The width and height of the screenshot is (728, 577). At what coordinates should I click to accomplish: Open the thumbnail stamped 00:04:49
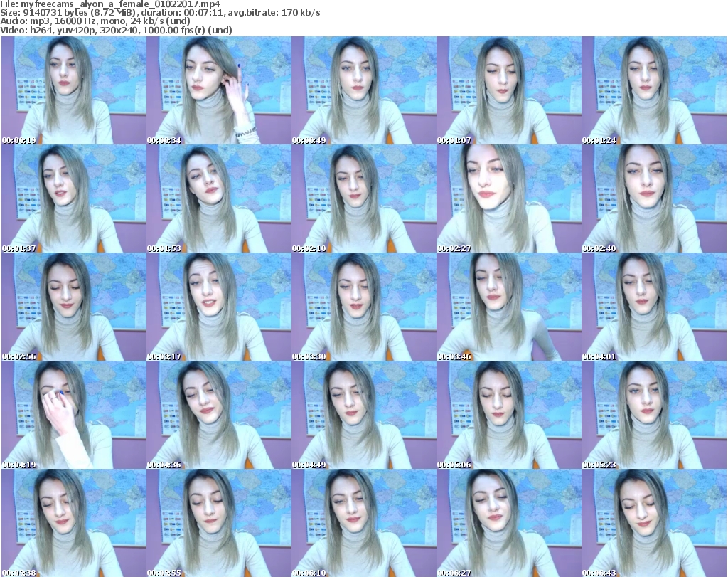364,415
